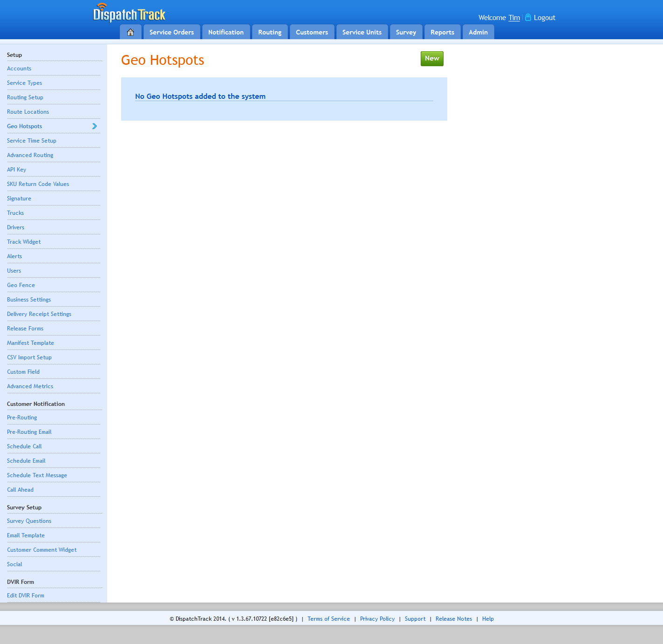Open Accounts in the Setup sidebar
This screenshot has width=663, height=644.
pyautogui.click(x=19, y=69)
